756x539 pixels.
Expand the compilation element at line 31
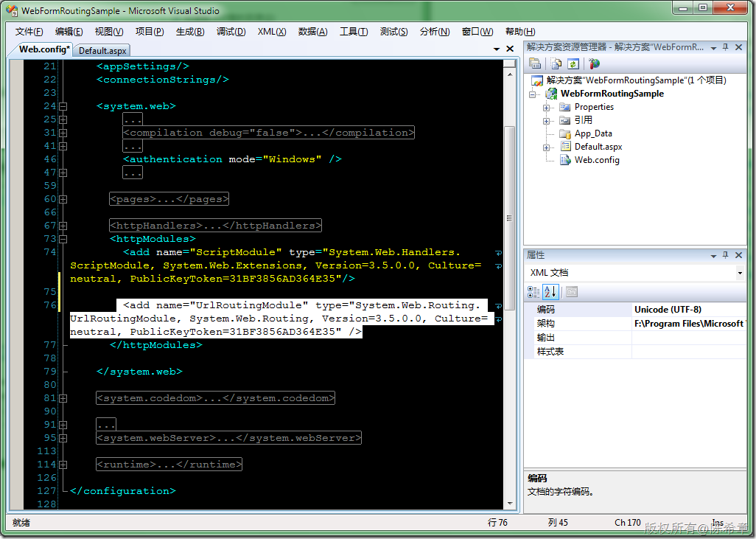(x=63, y=133)
